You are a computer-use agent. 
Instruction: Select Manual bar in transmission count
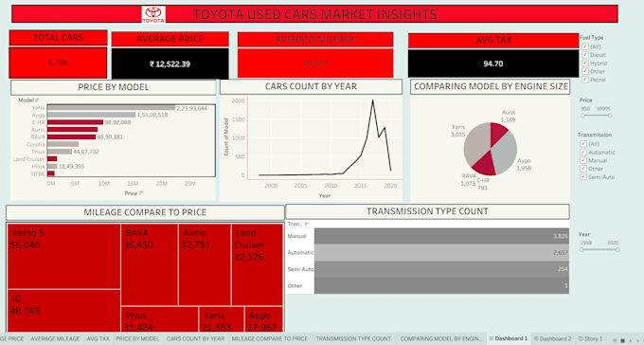441,236
